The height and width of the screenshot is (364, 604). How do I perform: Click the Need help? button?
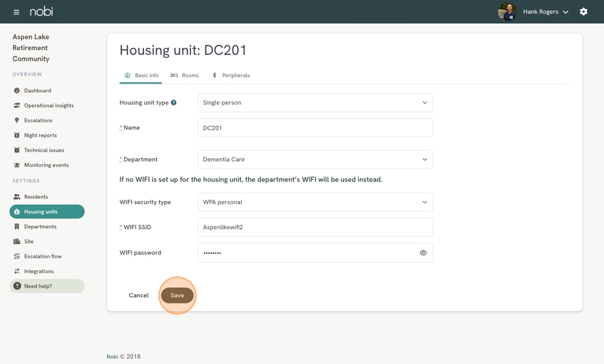(x=47, y=286)
